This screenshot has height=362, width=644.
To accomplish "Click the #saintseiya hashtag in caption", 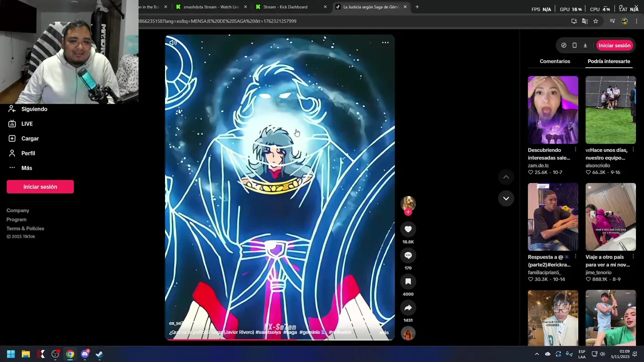I will [x=268, y=332].
